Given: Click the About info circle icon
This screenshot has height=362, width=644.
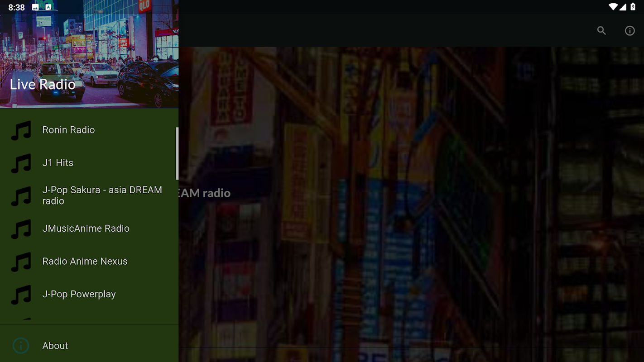Looking at the screenshot, I should pos(21,346).
